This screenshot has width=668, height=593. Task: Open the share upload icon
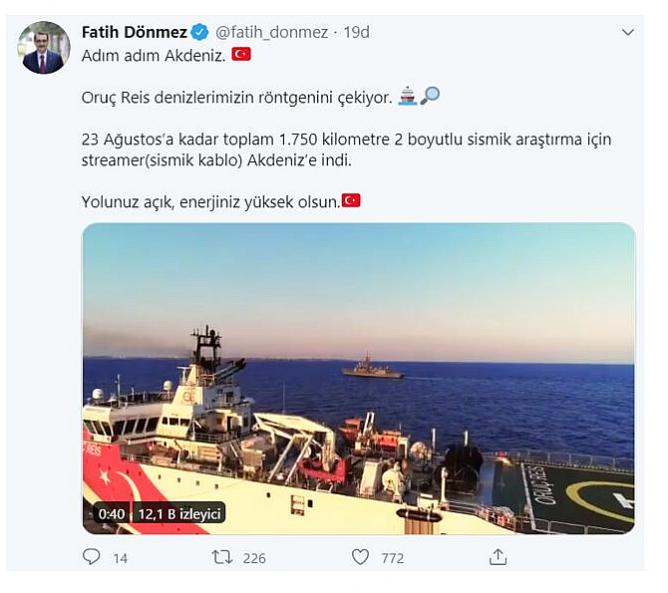[x=498, y=556]
